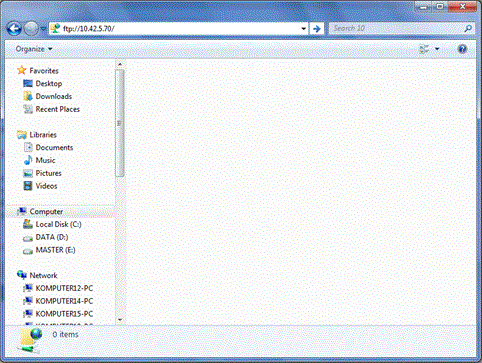Image resolution: width=482 pixels, height=363 pixels.
Task: Click navigation pane scroll down arrow
Action: (120, 320)
